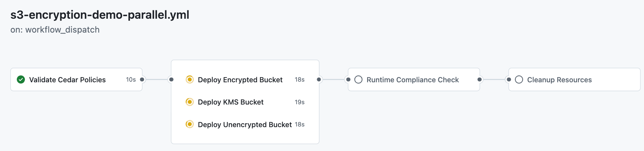Click the 19s duration of Deploy KMS Bucket
This screenshot has height=151, width=644.
[299, 102]
